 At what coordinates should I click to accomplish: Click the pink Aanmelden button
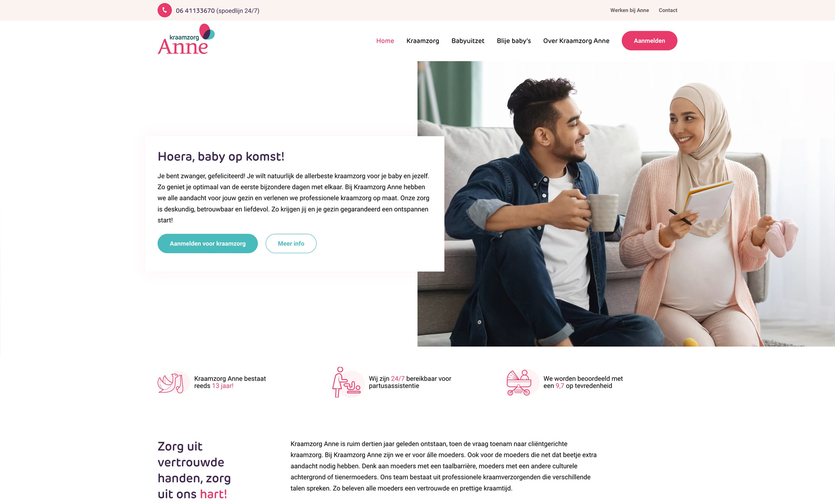click(649, 41)
